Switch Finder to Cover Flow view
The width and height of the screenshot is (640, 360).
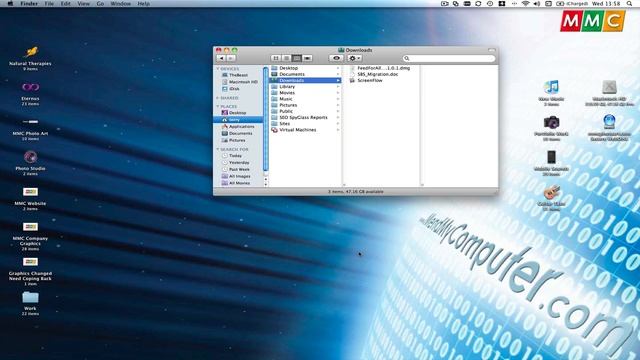pos(307,58)
